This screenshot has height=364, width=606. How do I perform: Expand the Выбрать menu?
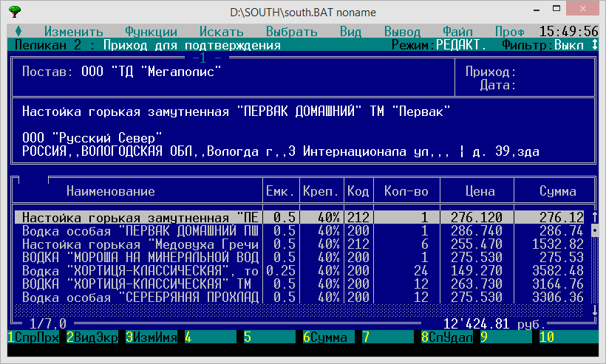pos(291,32)
